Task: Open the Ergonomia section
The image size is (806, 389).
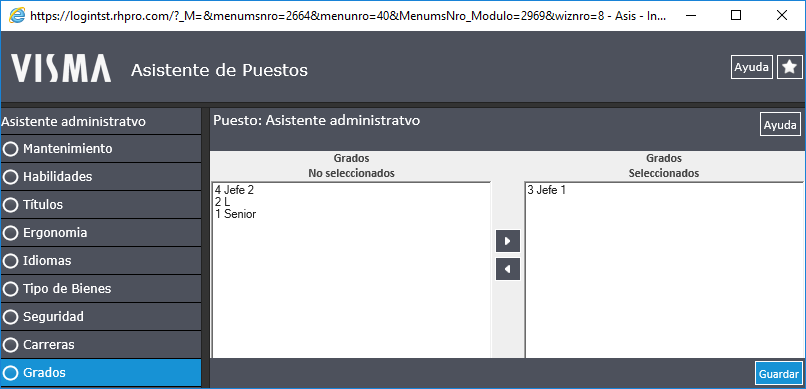Action: coord(101,233)
